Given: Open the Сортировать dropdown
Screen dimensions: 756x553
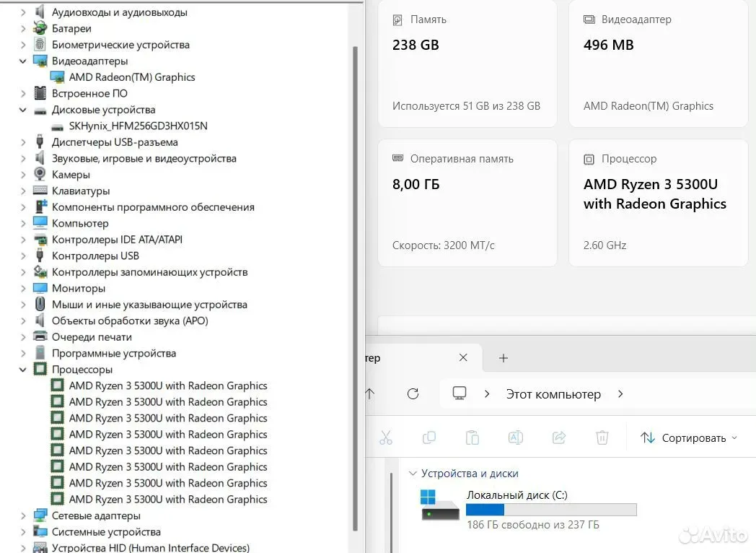Looking at the screenshot, I should tap(689, 438).
